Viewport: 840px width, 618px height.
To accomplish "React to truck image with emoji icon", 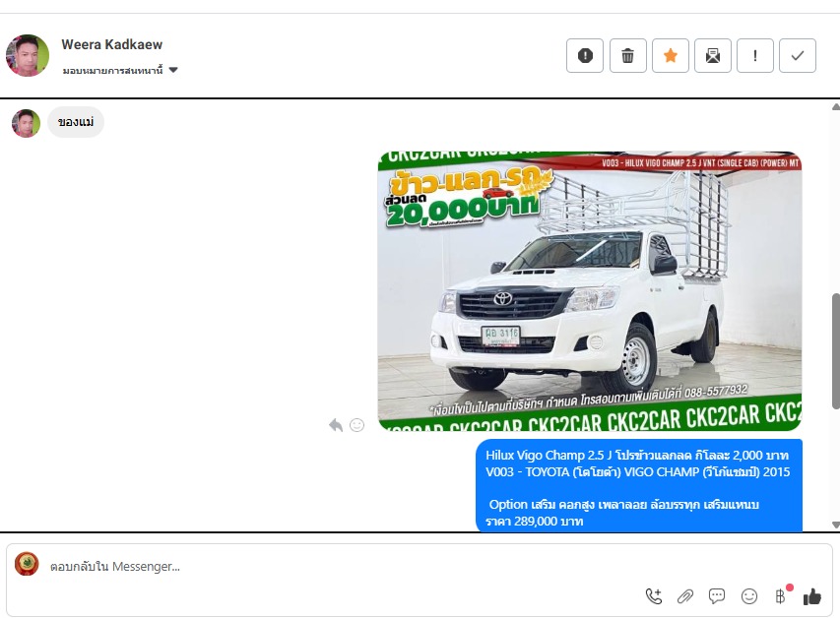I will (356, 425).
